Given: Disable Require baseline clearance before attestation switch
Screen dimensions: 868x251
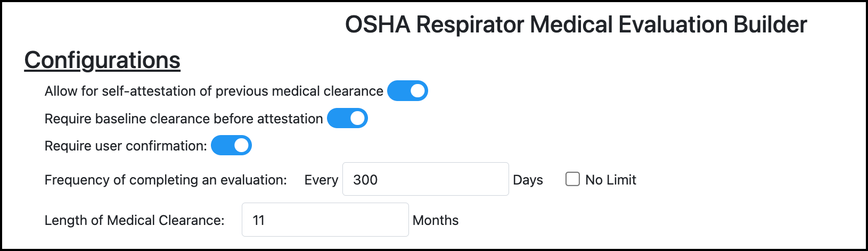Looking at the screenshot, I should (347, 119).
